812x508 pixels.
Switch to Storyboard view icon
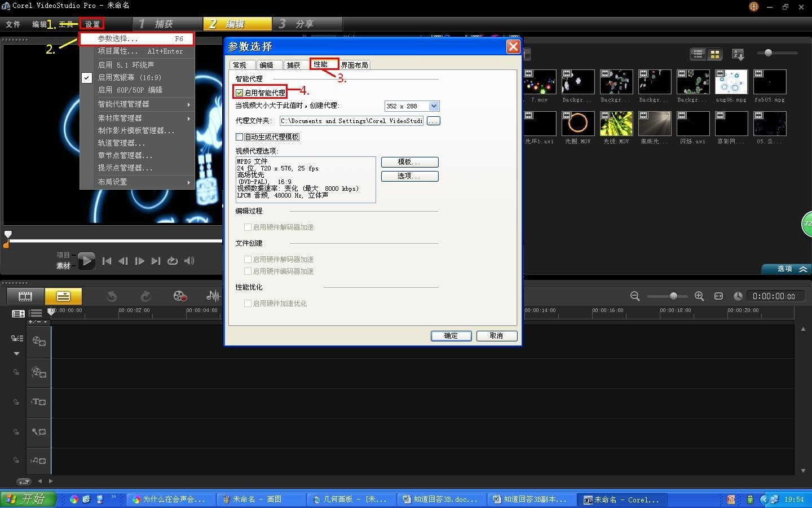pos(25,296)
